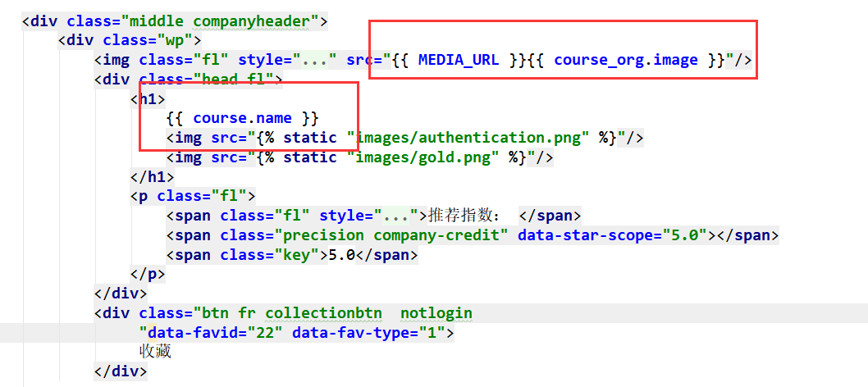Click the word "collectionbtn"
Screen dimensions: 868x387
324,313
